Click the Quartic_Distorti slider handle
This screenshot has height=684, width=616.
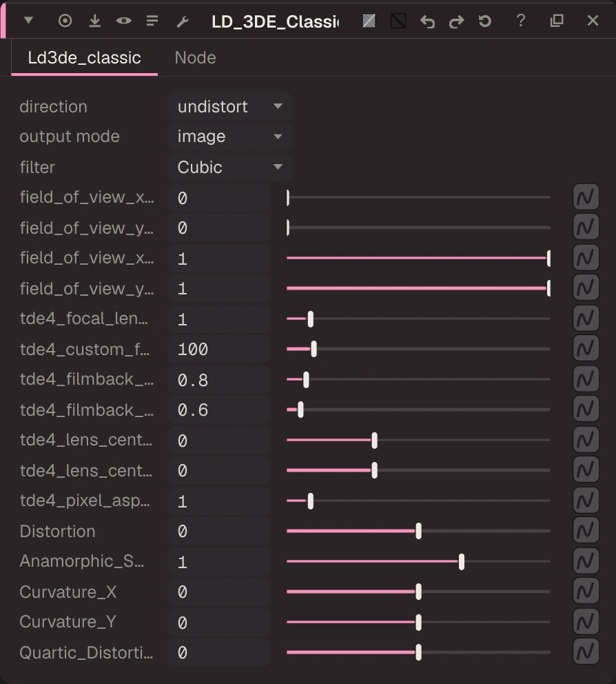418,652
